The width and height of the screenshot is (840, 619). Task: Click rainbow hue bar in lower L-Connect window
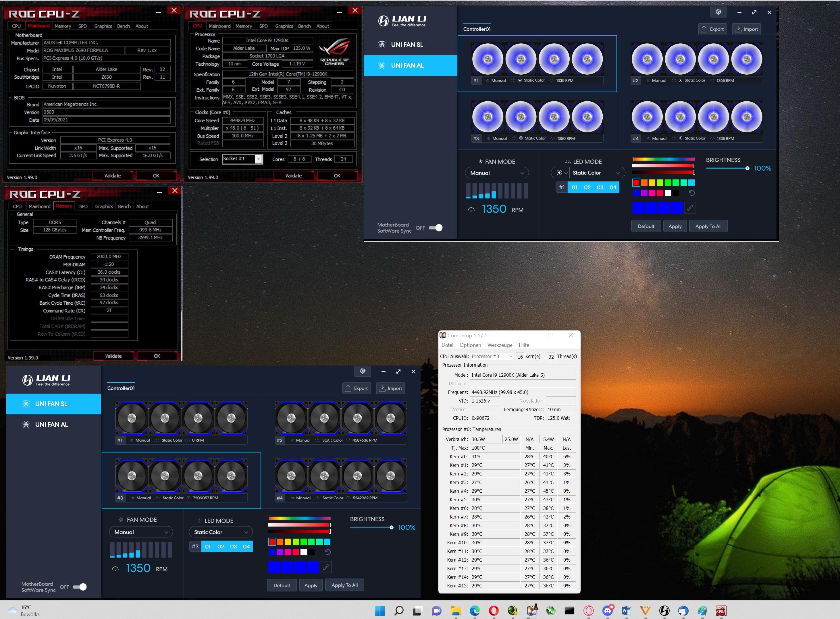299,519
